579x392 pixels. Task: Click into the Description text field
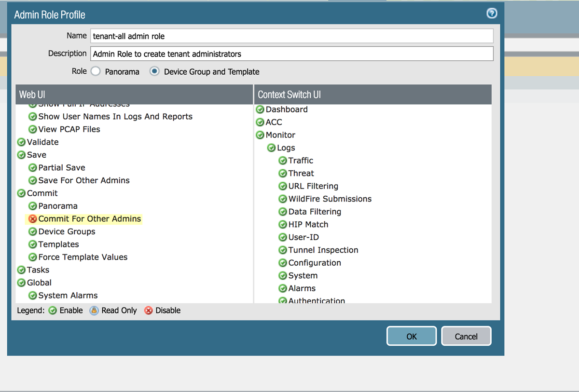click(291, 54)
